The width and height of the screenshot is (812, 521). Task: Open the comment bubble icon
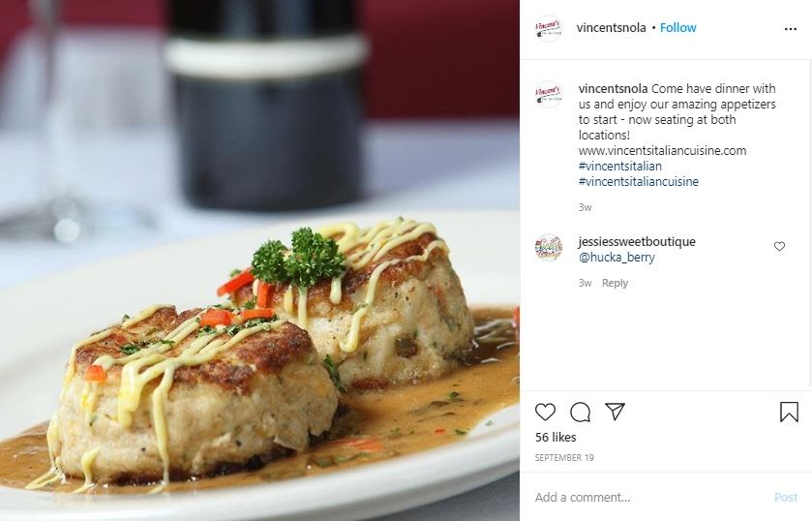coord(580,413)
